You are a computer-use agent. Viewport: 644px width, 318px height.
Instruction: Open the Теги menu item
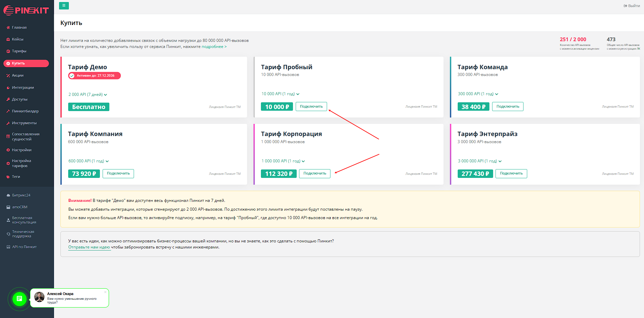(x=16, y=177)
